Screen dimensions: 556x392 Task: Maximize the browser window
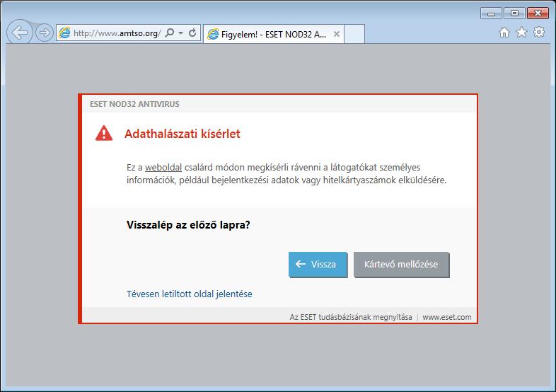tap(514, 13)
